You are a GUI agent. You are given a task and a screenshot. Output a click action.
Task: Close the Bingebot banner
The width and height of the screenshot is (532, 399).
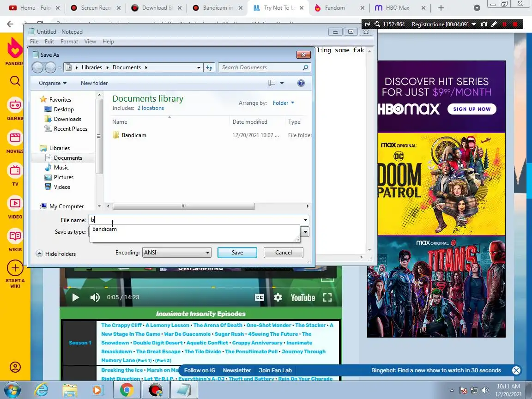[x=516, y=370]
